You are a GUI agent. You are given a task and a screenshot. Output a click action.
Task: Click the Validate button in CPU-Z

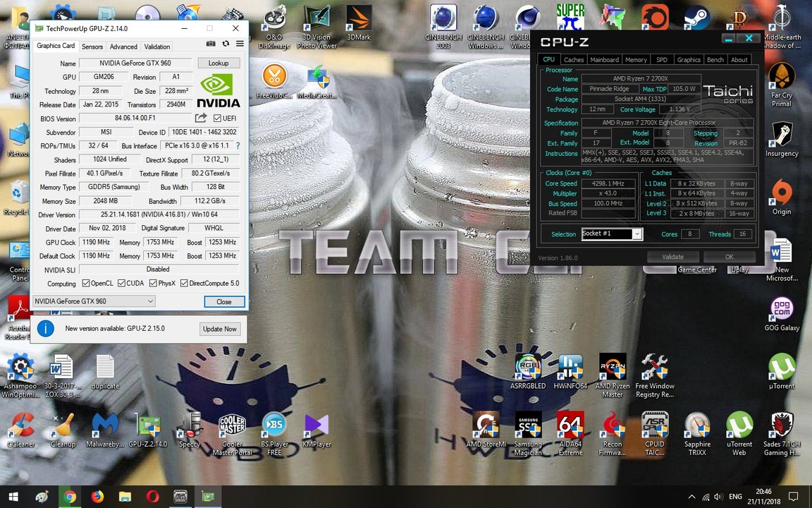pyautogui.click(x=672, y=257)
